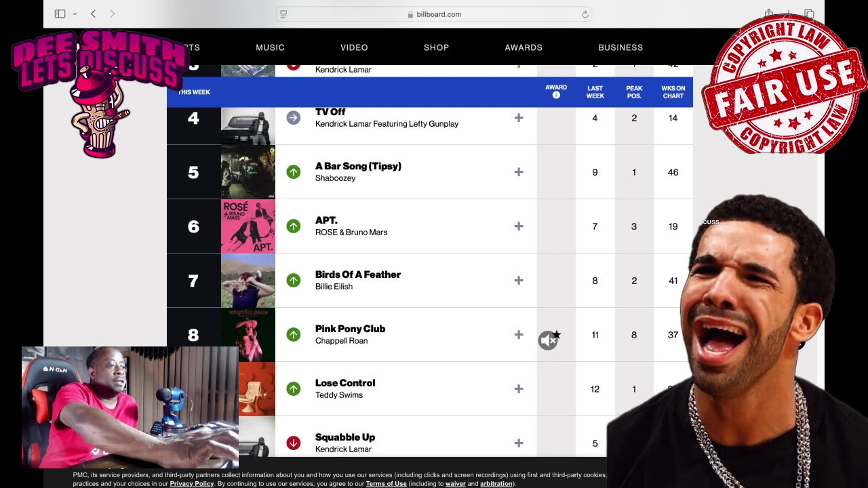Click the TV Off steady-position arrow icon
Screen dimensions: 868x488
click(x=293, y=118)
